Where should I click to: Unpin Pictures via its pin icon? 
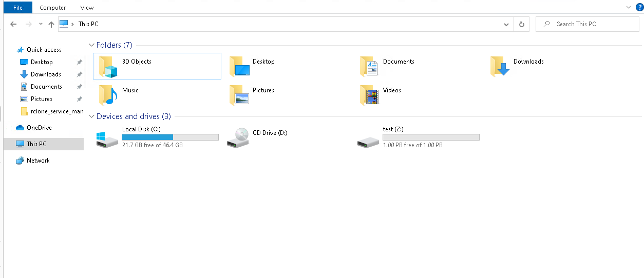[79, 99]
